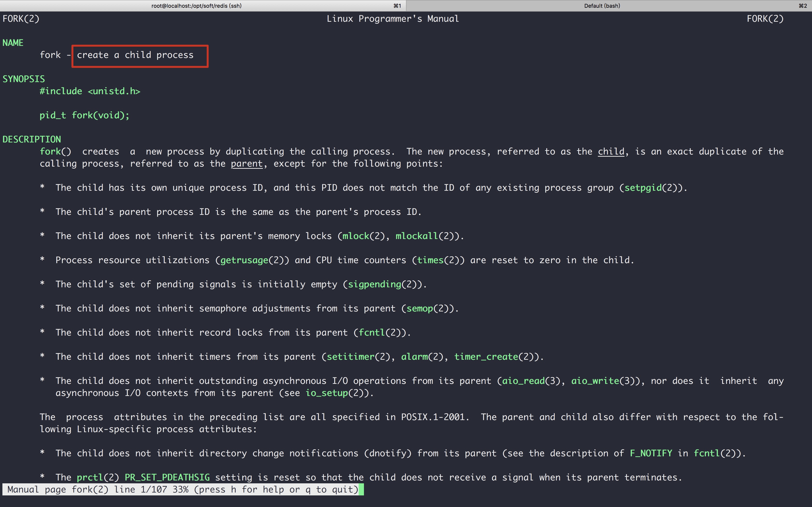Switch to the root@localhost redis ssh tab
Viewport: 812px width, 507px height.
pos(197,6)
